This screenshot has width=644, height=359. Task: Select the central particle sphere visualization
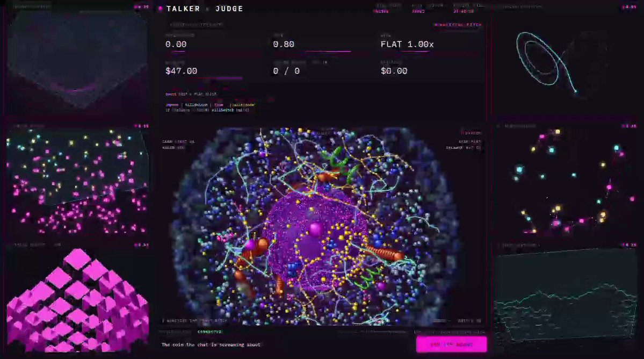click(x=315, y=226)
